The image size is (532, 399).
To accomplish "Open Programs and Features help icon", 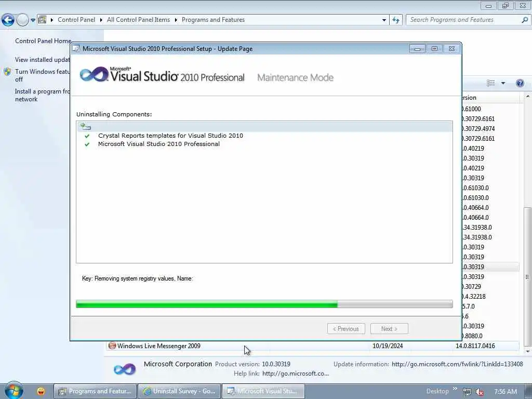I will click(520, 83).
